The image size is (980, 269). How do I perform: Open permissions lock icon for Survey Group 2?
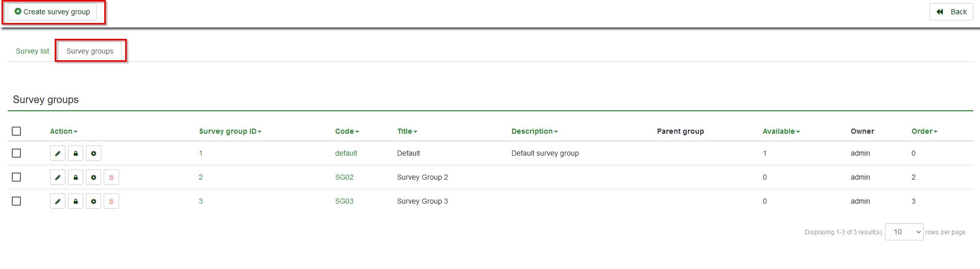[x=76, y=177]
